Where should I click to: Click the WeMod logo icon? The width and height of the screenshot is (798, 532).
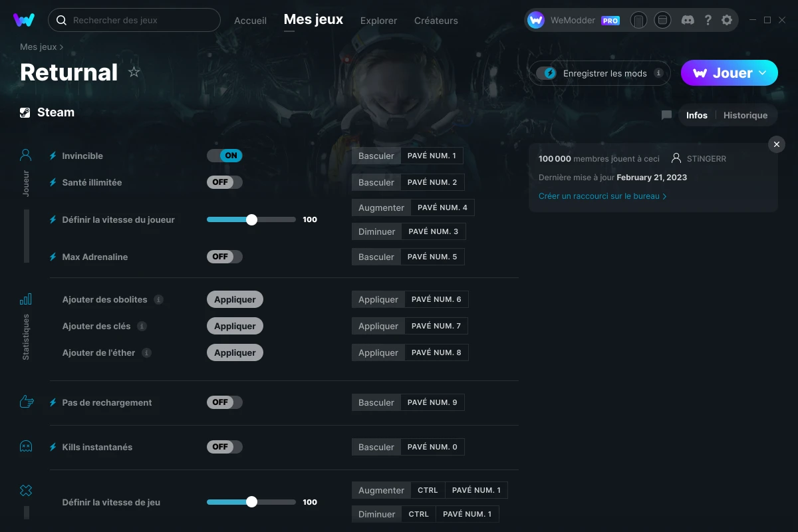pos(24,20)
